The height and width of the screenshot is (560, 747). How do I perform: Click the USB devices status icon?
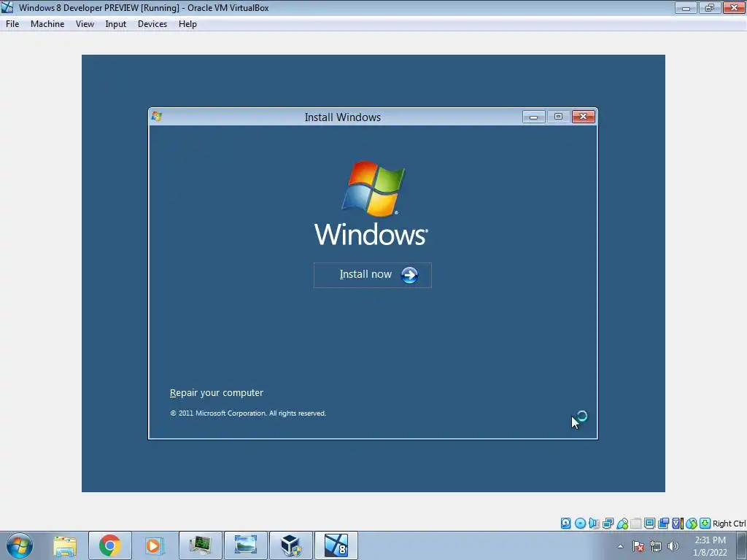coord(622,524)
